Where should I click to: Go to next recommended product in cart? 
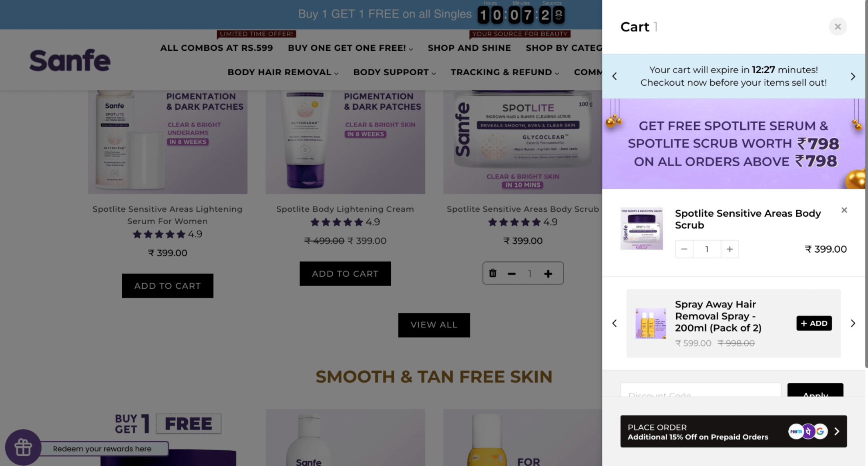coord(853,323)
